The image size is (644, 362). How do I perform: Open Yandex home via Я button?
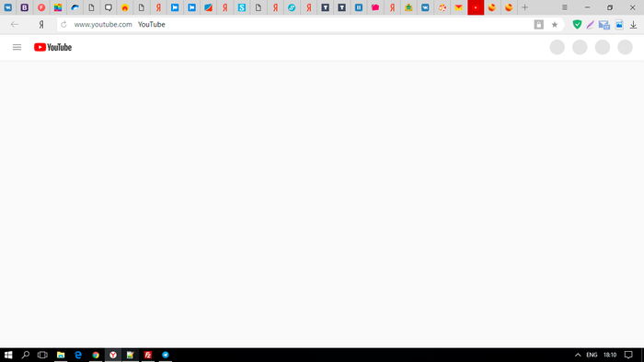click(x=41, y=25)
